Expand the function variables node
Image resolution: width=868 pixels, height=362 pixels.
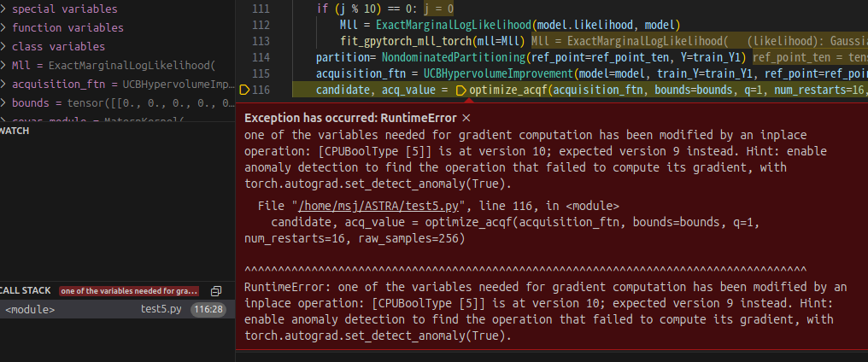click(x=3, y=27)
